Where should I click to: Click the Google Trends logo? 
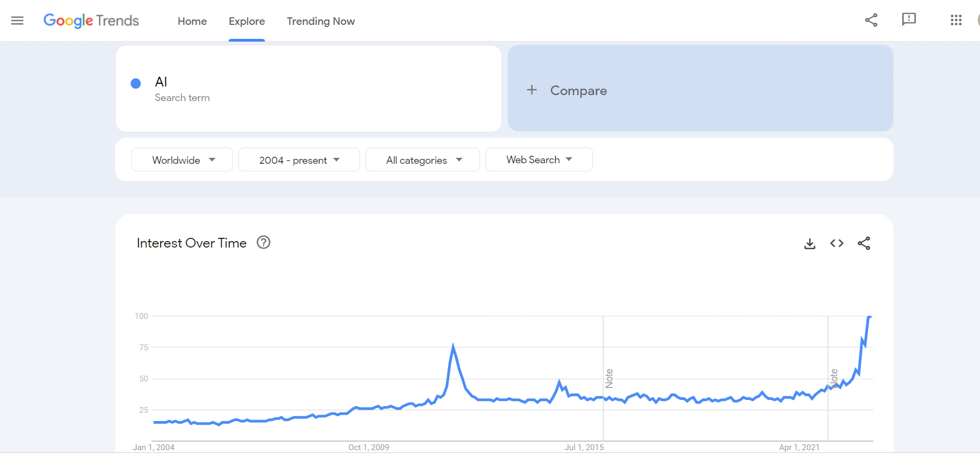click(x=91, y=21)
